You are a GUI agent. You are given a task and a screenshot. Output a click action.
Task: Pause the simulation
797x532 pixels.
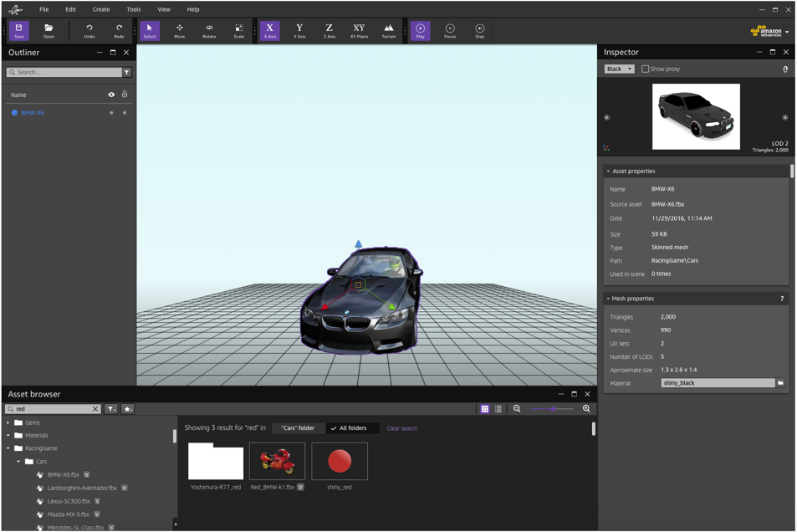(x=450, y=30)
